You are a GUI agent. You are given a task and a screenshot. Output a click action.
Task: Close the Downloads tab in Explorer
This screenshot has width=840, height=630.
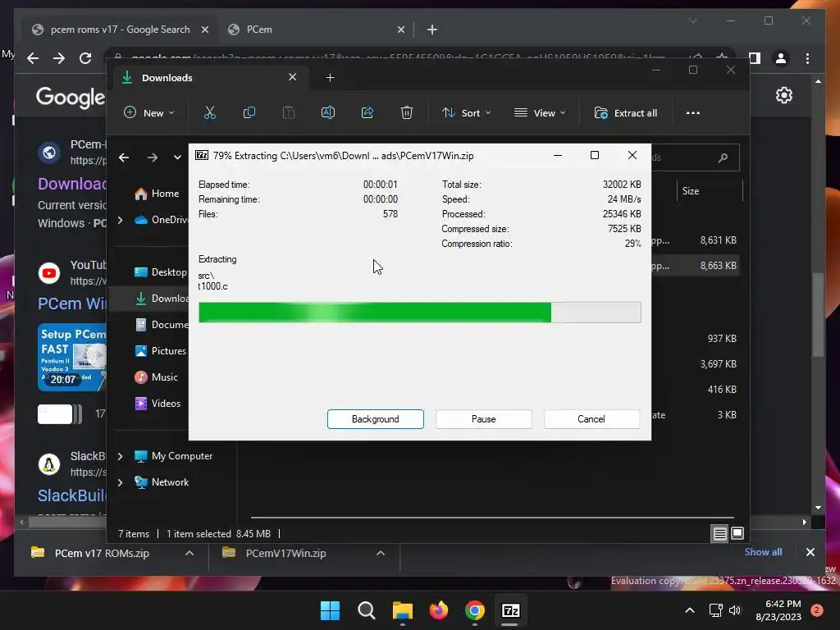coord(293,77)
